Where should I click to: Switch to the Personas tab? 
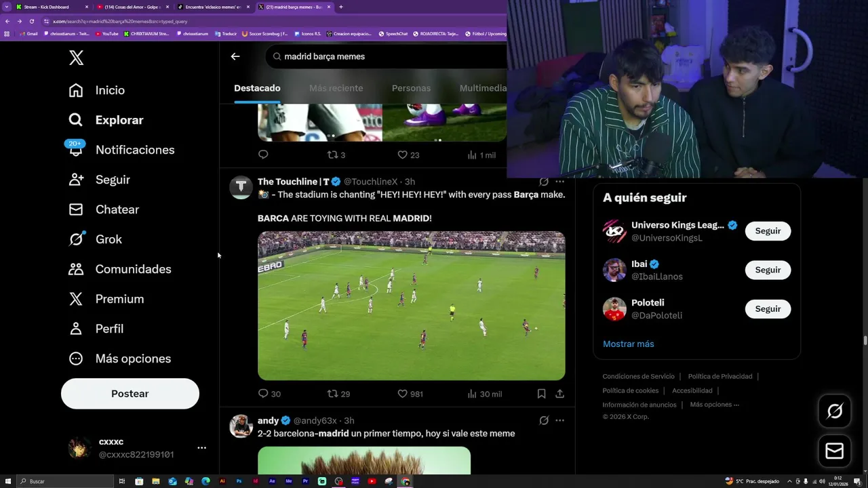(x=411, y=88)
